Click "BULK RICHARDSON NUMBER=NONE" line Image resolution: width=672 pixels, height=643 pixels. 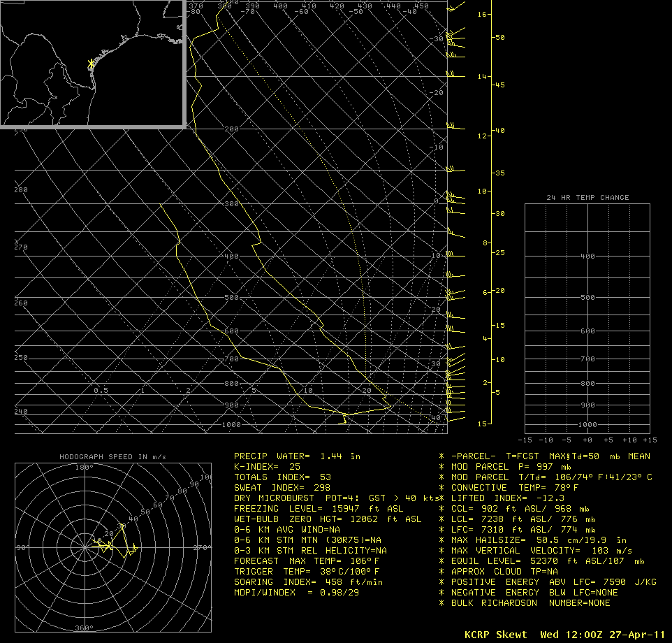[531, 603]
